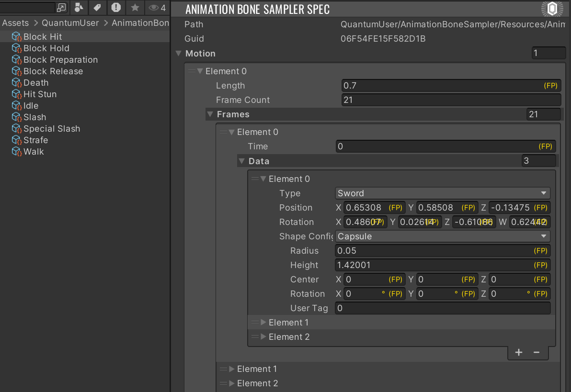Image resolution: width=571 pixels, height=392 pixels.
Task: Expand Element 1 under Data
Action: pos(263,323)
